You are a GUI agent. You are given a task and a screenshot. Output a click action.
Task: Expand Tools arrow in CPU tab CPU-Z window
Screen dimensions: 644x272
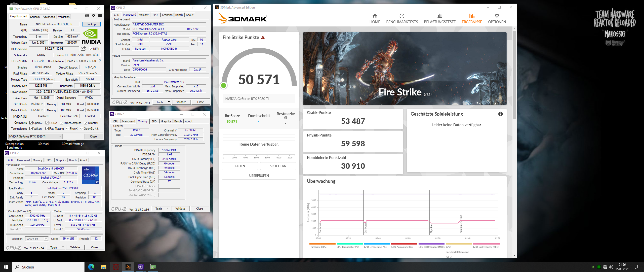pos(63,247)
